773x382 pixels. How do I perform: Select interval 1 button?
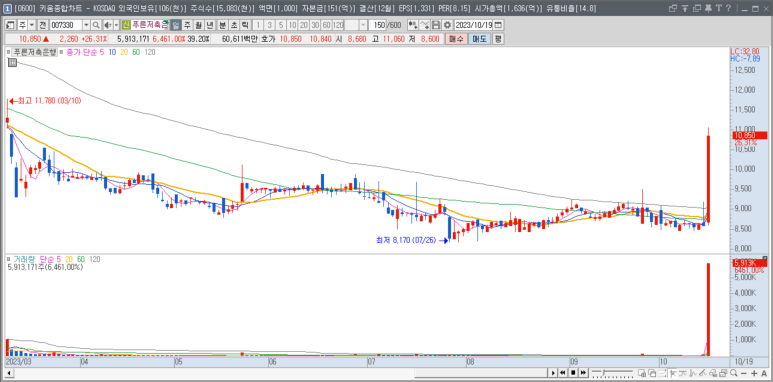pos(258,25)
